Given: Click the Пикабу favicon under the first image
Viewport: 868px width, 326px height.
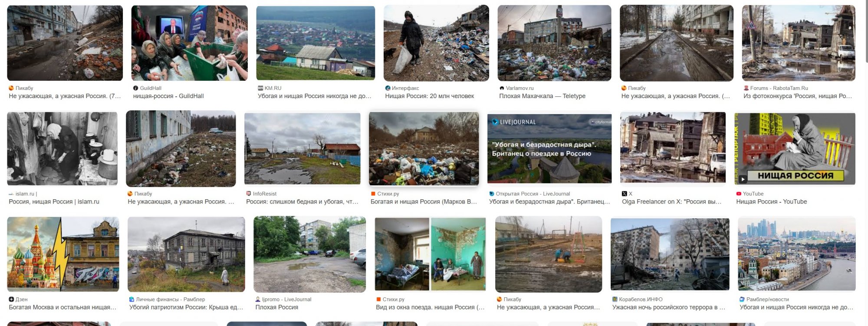Looking at the screenshot, I should click(11, 88).
